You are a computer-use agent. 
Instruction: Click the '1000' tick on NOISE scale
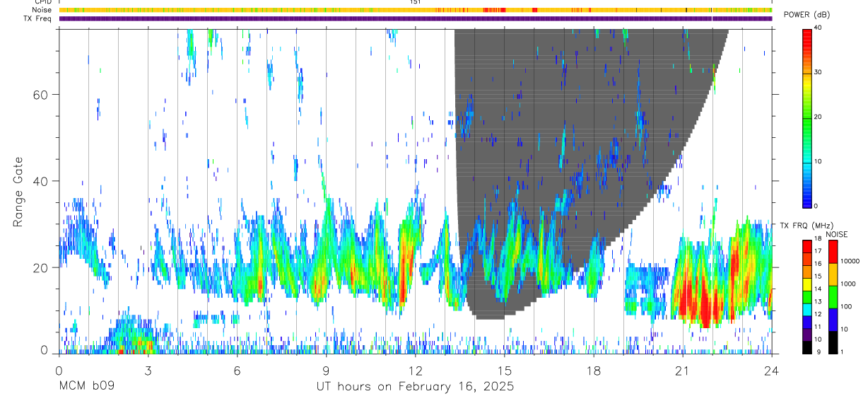(848, 284)
